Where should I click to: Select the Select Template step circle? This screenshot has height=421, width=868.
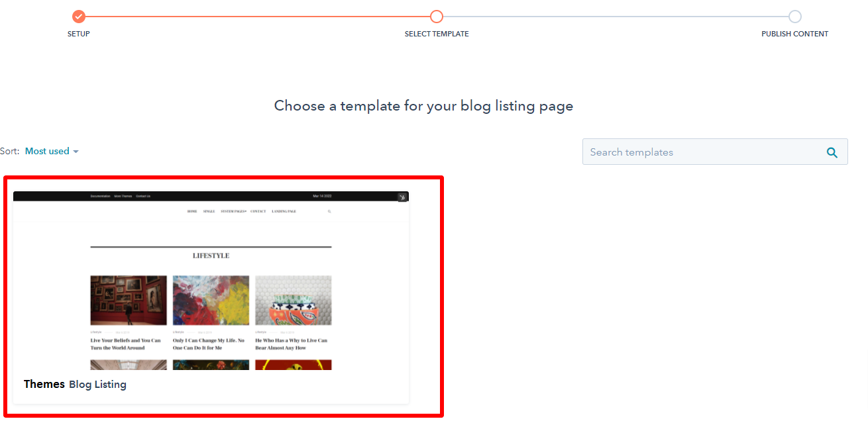[x=437, y=17]
